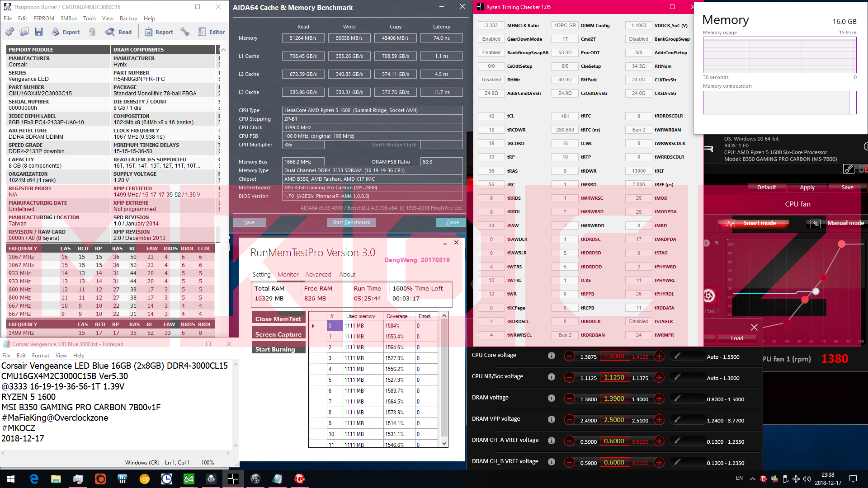Open SMBus menu in Thaiphoon Burner

pyautogui.click(x=69, y=19)
